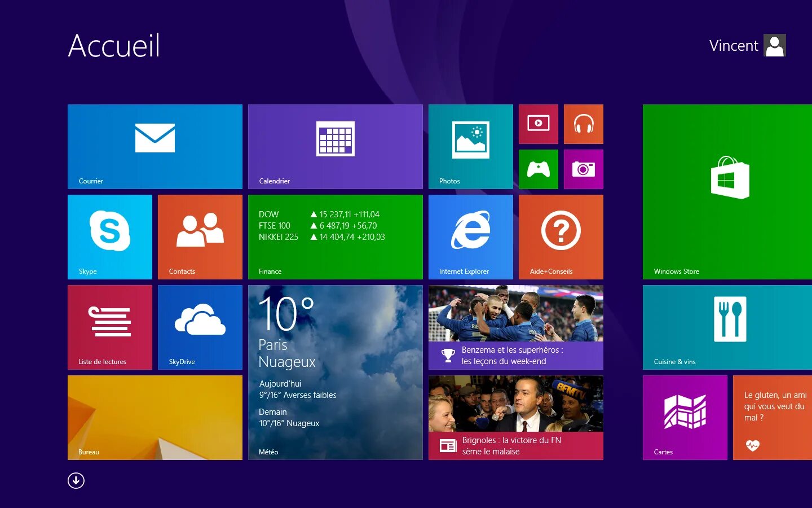
Task: Click the Accueil heading
Action: 114,46
